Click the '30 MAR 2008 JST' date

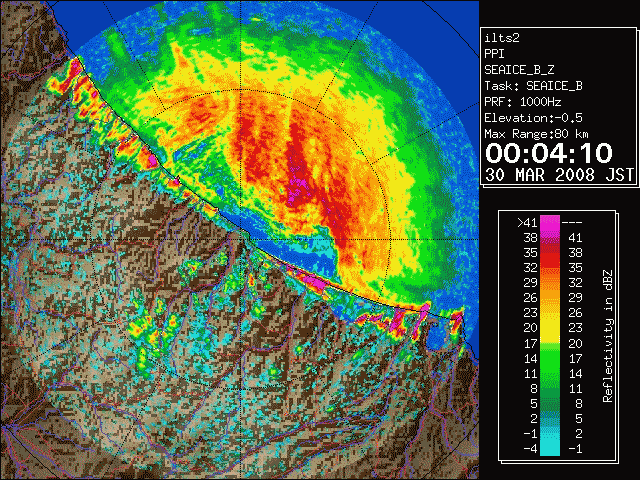point(559,175)
